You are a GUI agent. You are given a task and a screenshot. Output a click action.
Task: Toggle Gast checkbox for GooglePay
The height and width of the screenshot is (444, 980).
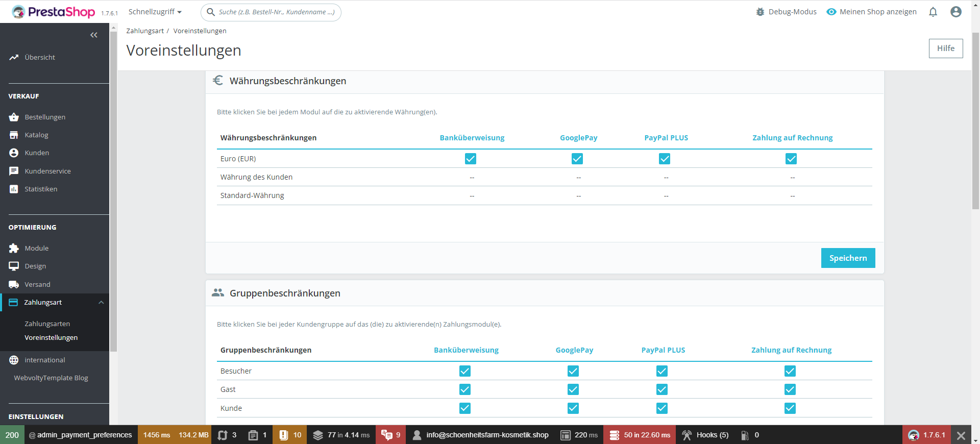click(573, 389)
